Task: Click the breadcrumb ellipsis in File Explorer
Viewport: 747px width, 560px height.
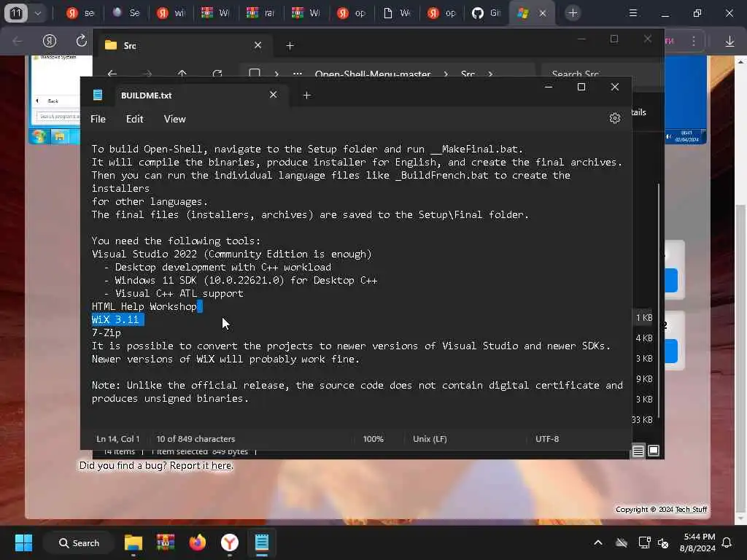Action: coord(298,74)
